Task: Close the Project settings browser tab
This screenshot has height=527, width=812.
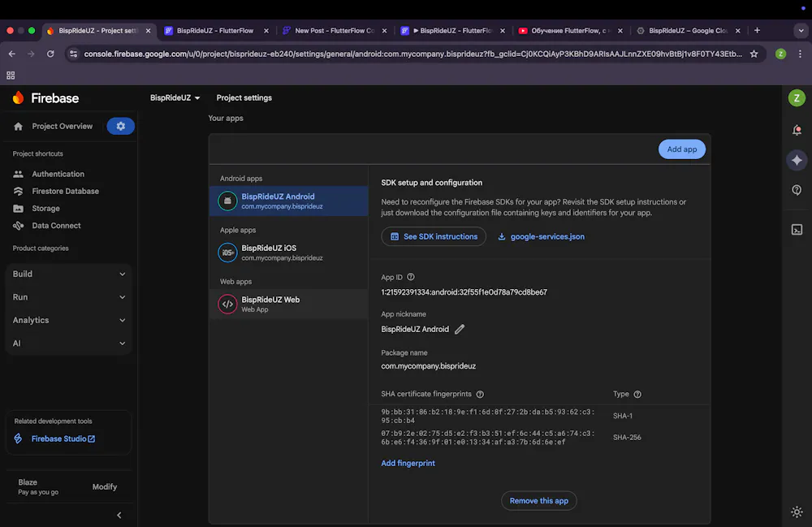Action: click(x=148, y=31)
